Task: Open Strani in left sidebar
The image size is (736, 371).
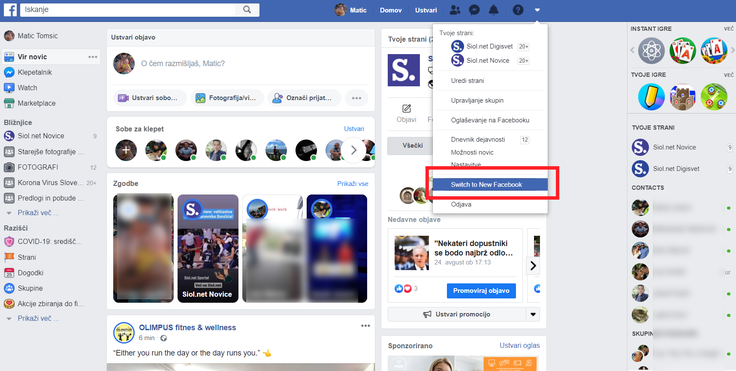Action: 20,257
